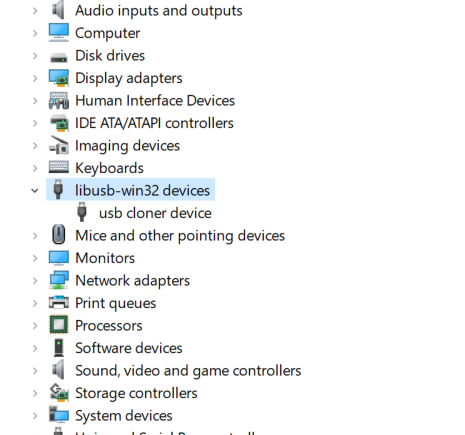Expand the Monitors category arrow

(35, 258)
